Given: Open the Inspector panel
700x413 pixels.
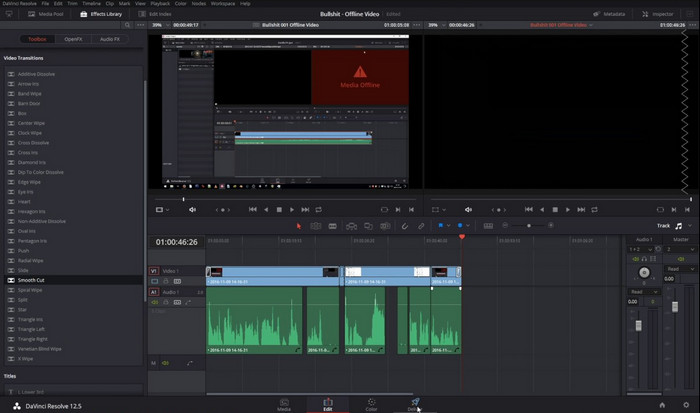Looking at the screenshot, I should pos(658,14).
